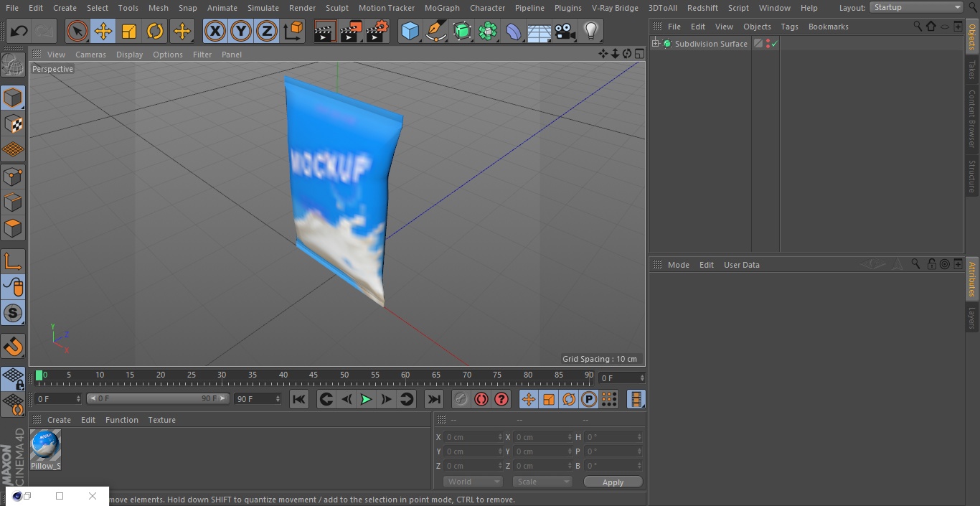The height and width of the screenshot is (506, 980).
Task: Switch to Texture mode icon
Action: click(x=13, y=123)
